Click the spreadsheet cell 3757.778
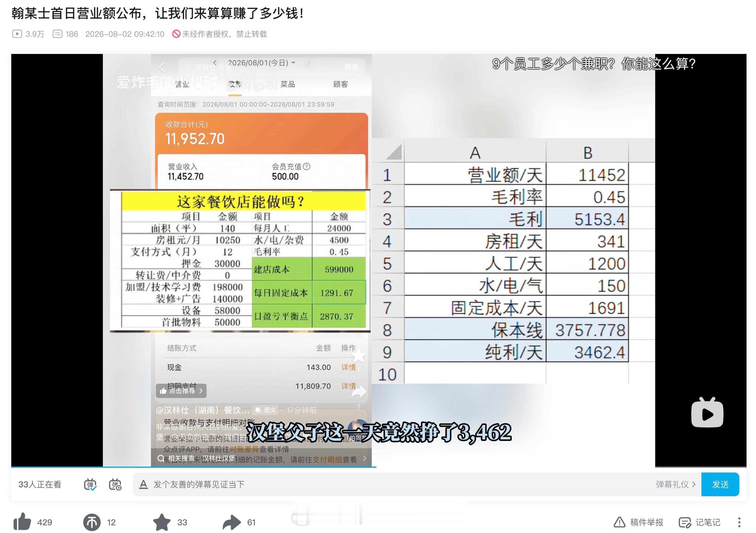This screenshot has width=756, height=533. click(x=587, y=330)
